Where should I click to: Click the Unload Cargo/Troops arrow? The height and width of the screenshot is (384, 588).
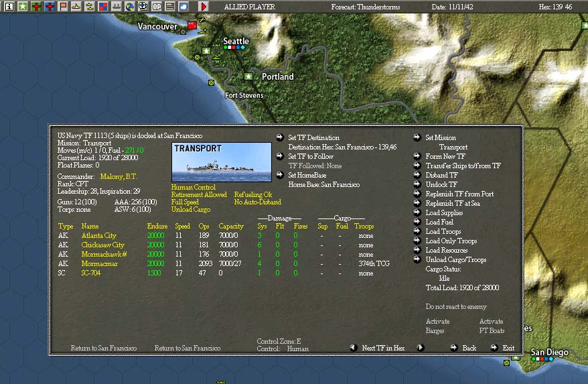click(417, 259)
